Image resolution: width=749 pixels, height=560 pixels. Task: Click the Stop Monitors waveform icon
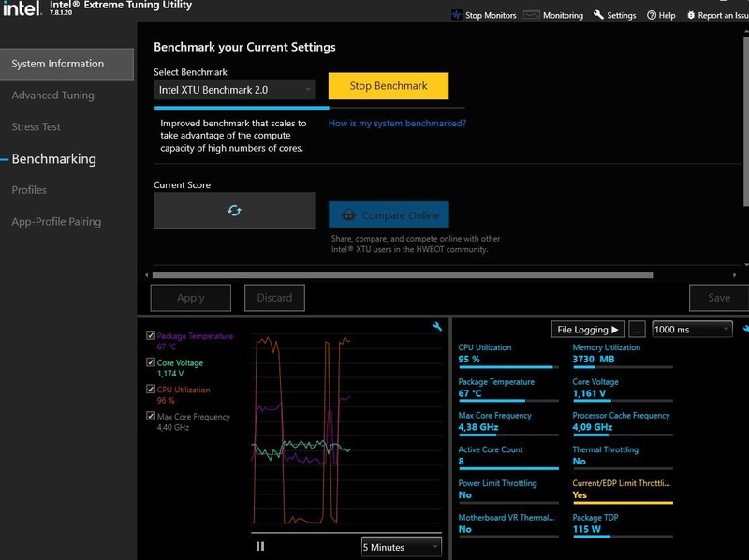pyautogui.click(x=457, y=15)
